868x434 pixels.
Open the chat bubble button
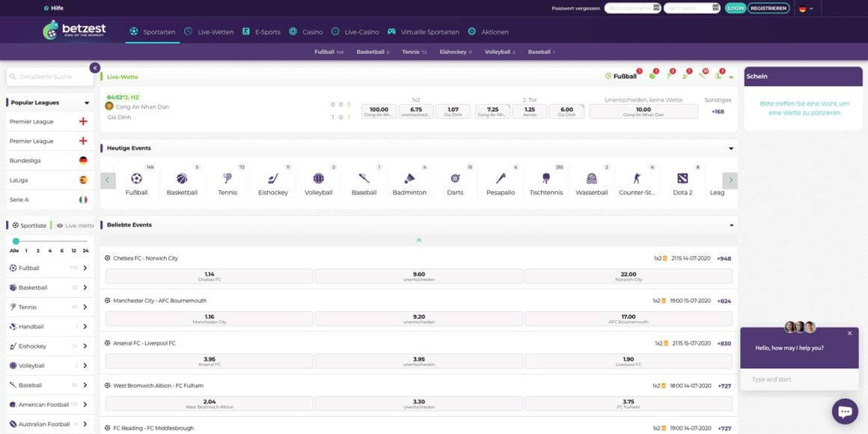pyautogui.click(x=845, y=412)
